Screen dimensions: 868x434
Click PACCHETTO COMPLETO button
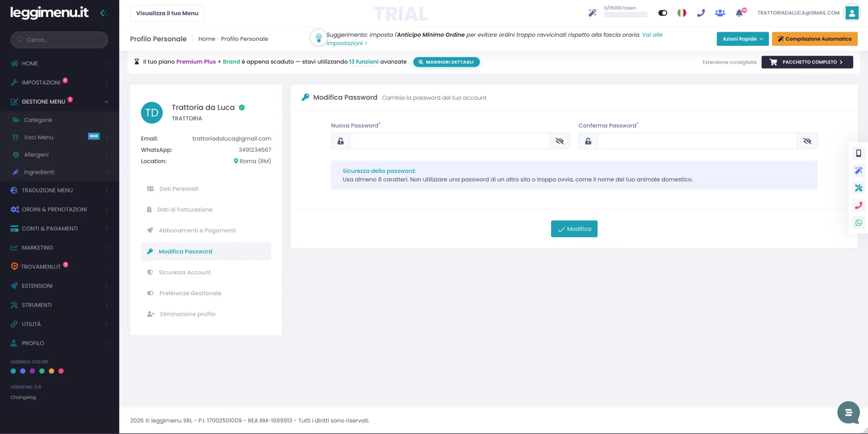(x=807, y=62)
